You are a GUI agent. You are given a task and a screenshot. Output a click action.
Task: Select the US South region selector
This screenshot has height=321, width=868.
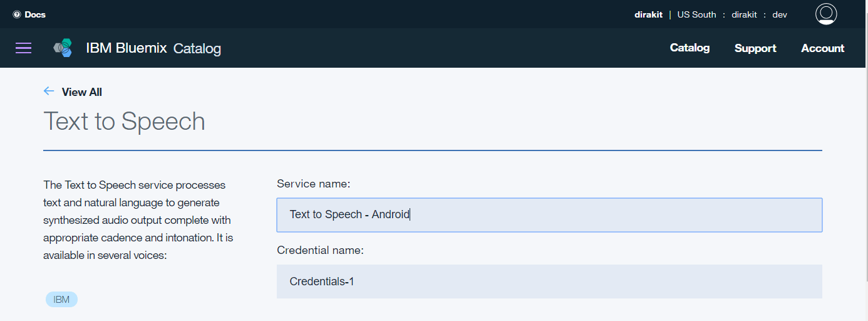tap(696, 14)
